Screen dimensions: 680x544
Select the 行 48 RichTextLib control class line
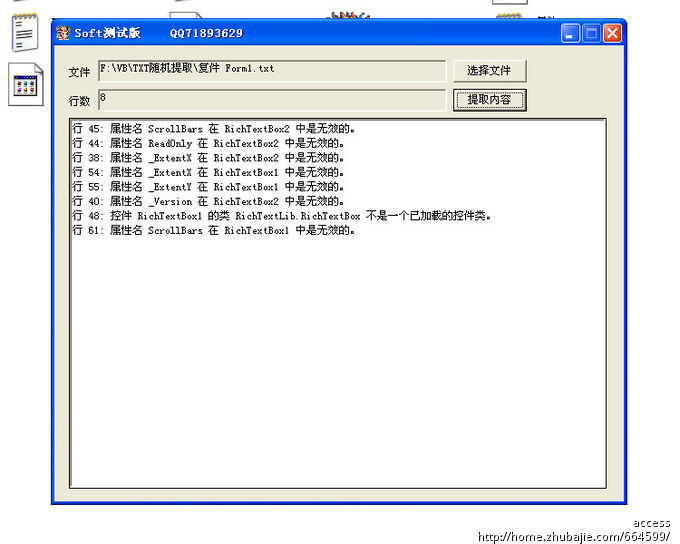(282, 216)
